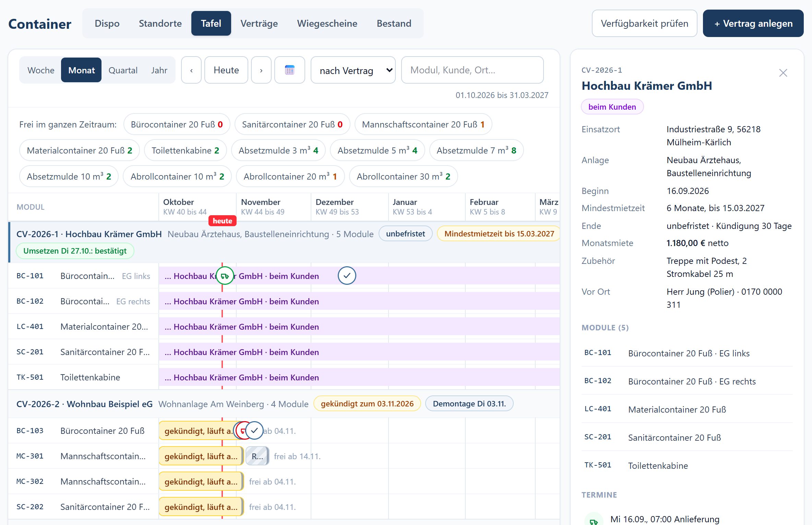Image resolution: width=812 pixels, height=525 pixels.
Task: Switch to Jahr view
Action: click(159, 70)
